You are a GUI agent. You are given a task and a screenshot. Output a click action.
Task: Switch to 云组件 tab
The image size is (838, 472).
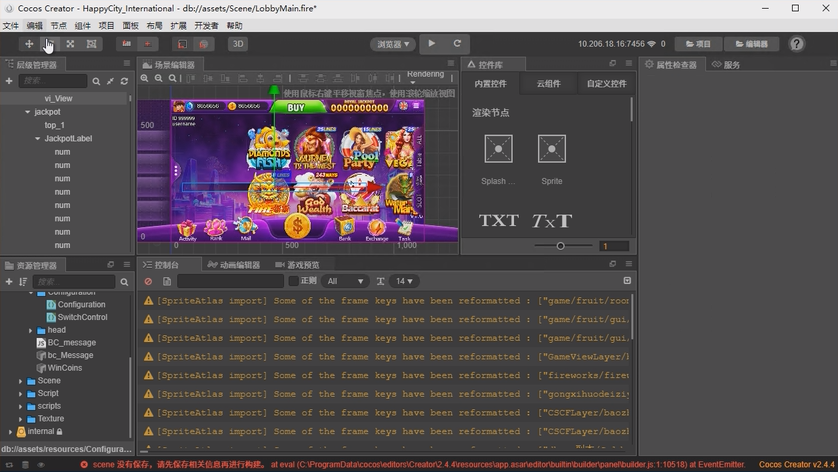click(x=549, y=84)
